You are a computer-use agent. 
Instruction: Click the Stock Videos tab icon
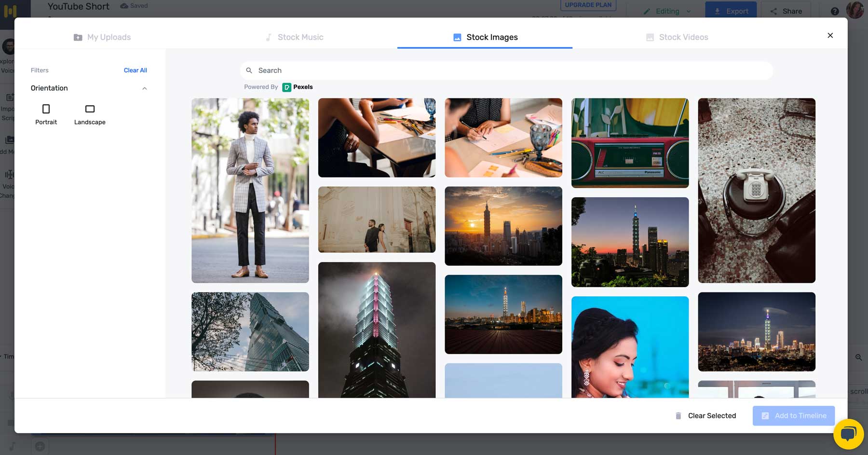point(650,37)
